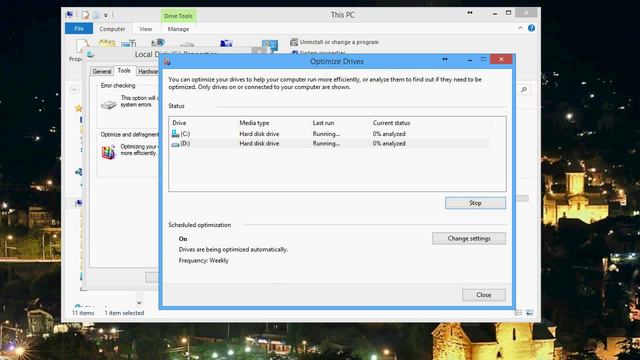Viewport: 640px width, 360px height.
Task: Open the File ribbon tab
Action: [79, 29]
